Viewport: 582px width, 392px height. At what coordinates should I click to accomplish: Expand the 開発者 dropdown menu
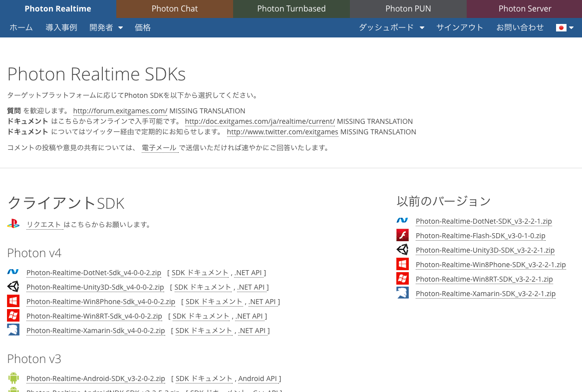(x=106, y=27)
